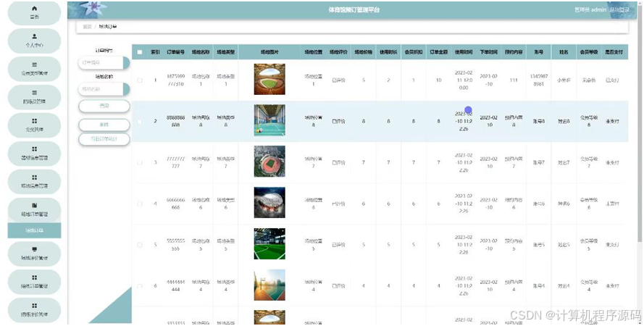Viewport: 644px width, 326px height.
Task: Check the box for the order row with index 1
Action: click(140, 80)
